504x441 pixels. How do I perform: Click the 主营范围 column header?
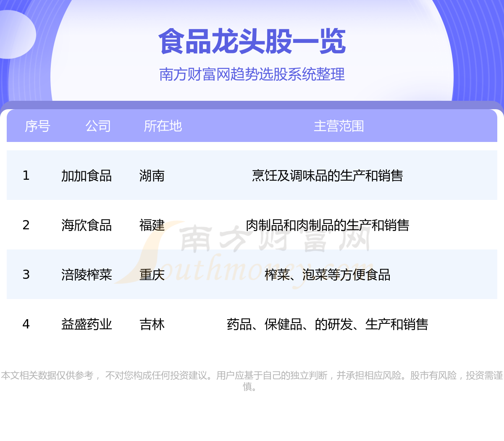[339, 126]
